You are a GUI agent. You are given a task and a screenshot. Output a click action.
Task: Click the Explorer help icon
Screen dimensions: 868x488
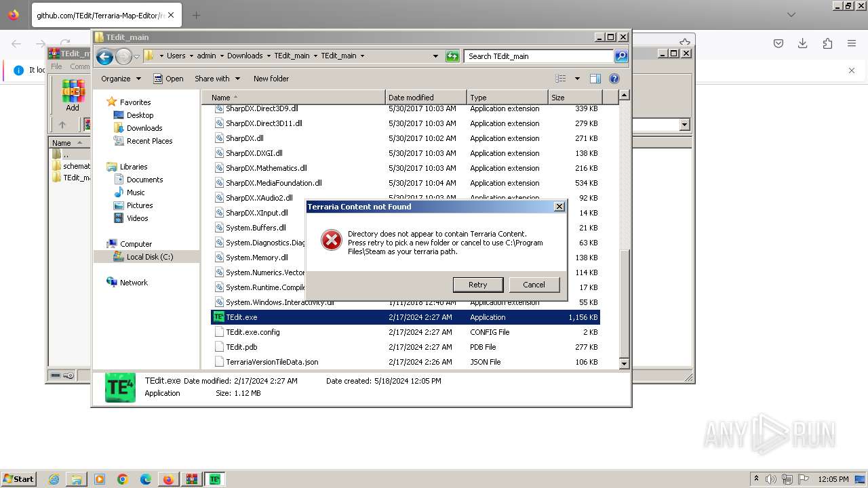[614, 79]
